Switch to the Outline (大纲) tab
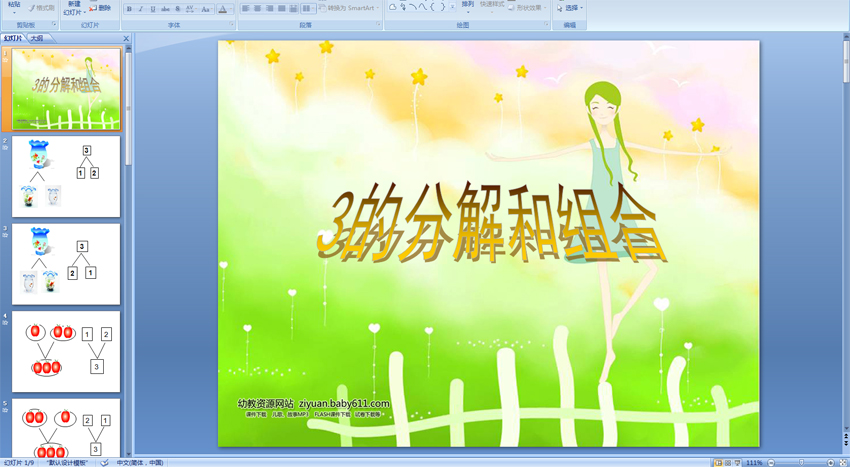This screenshot has height=467, width=850. [36, 39]
